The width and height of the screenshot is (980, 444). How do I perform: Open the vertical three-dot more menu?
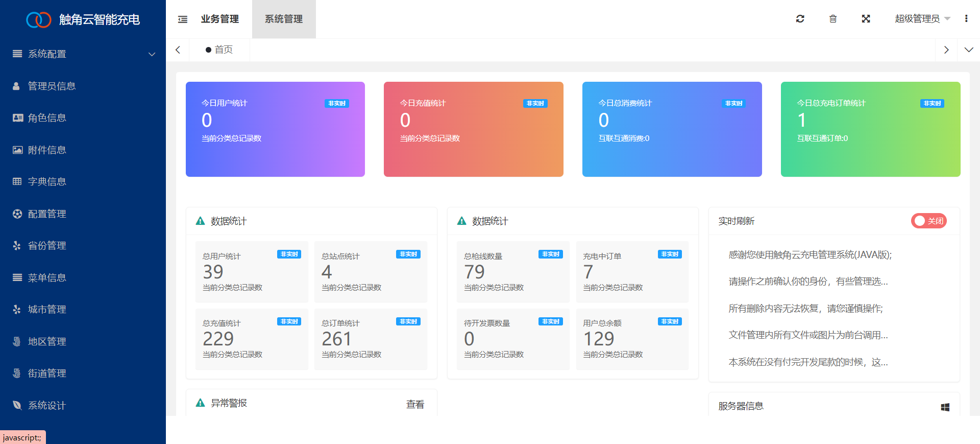(966, 19)
